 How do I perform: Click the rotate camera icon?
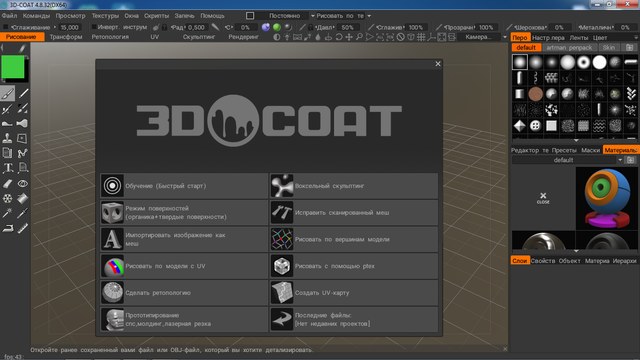(x=339, y=37)
